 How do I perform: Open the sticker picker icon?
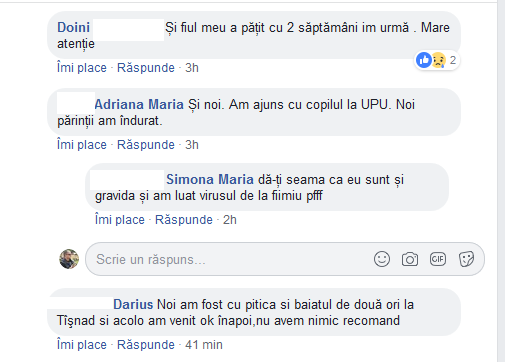(466, 259)
